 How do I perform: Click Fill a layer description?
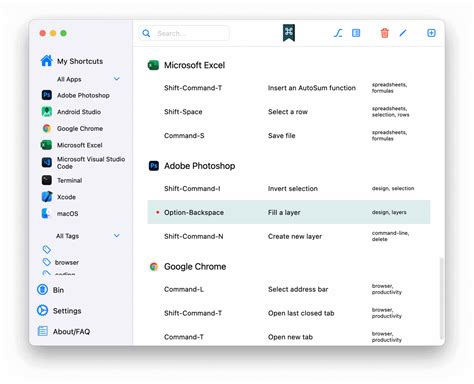click(x=284, y=213)
